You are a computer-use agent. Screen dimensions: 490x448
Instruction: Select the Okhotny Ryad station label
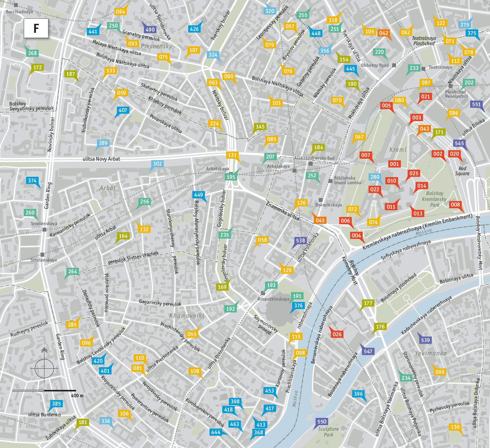tap(375, 65)
